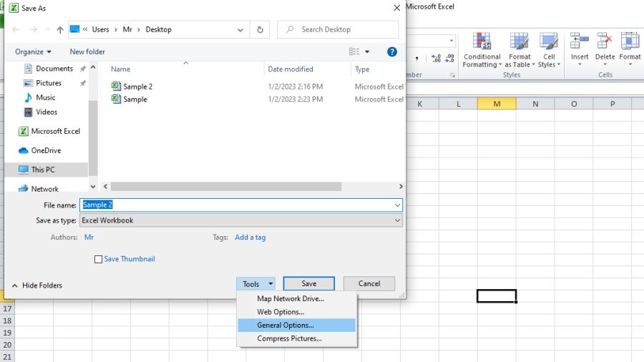This screenshot has width=644, height=362.
Task: Click the refresh folder icon
Action: [x=260, y=29]
